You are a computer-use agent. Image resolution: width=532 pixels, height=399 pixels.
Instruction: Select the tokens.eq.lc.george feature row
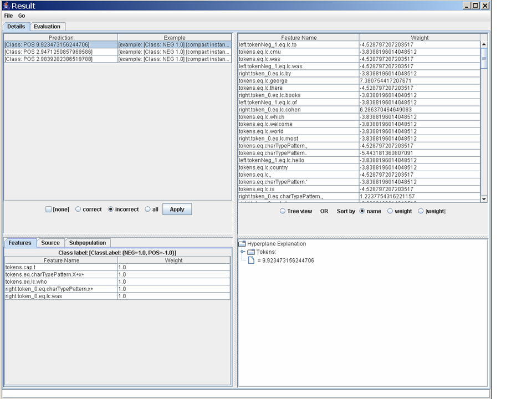pos(298,81)
